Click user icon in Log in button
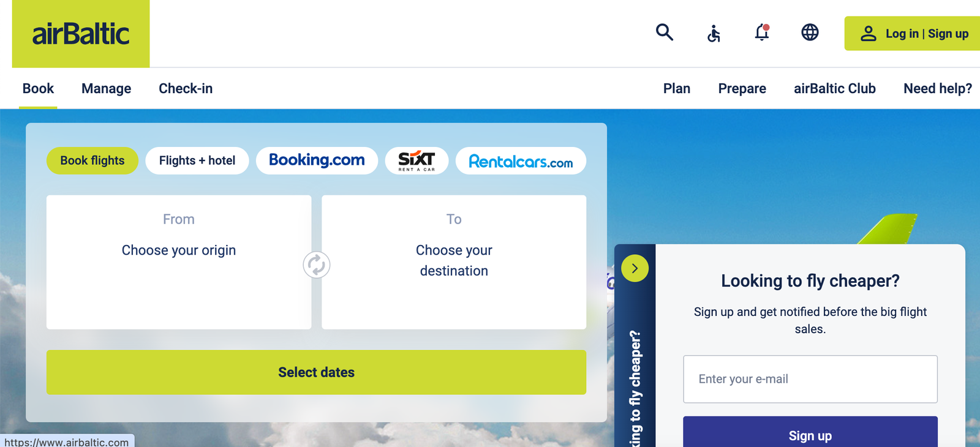This screenshot has width=980, height=447. click(x=869, y=34)
